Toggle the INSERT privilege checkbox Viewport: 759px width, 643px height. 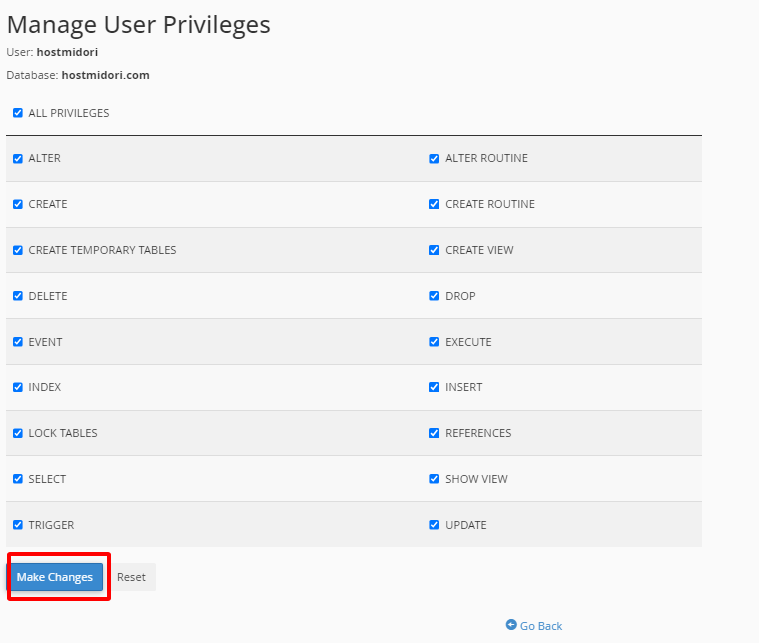tap(434, 387)
